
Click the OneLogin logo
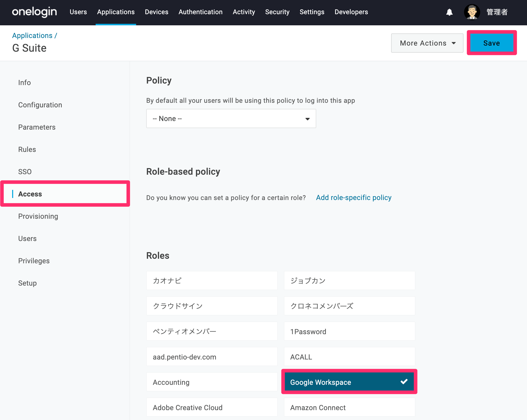(34, 12)
